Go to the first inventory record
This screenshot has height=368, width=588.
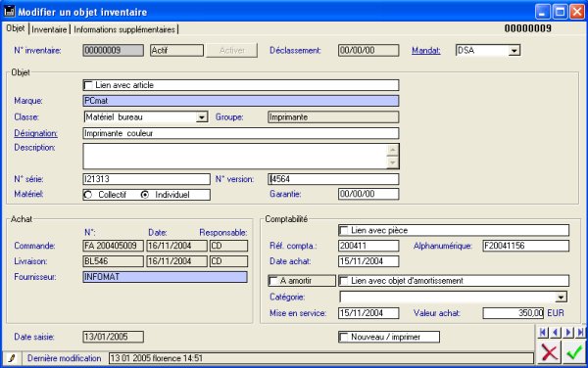pos(543,332)
